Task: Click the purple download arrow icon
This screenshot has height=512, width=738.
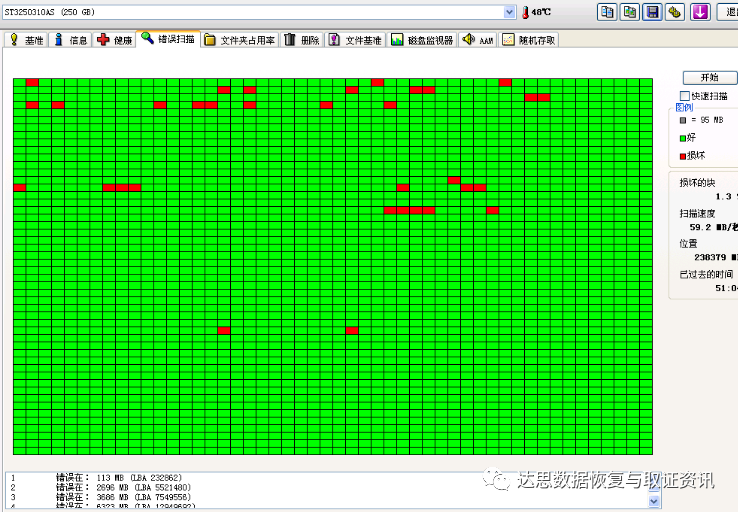Action: pyautogui.click(x=700, y=12)
